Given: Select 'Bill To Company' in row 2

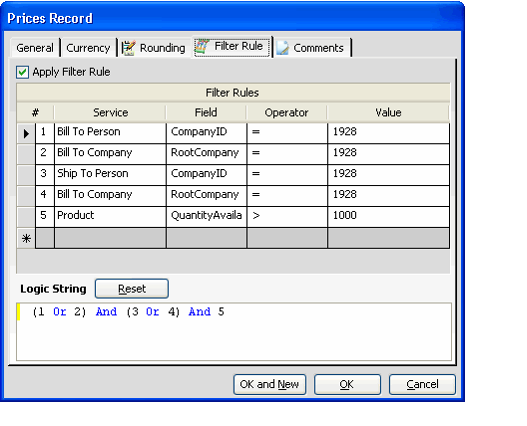Looking at the screenshot, I should (110, 154).
